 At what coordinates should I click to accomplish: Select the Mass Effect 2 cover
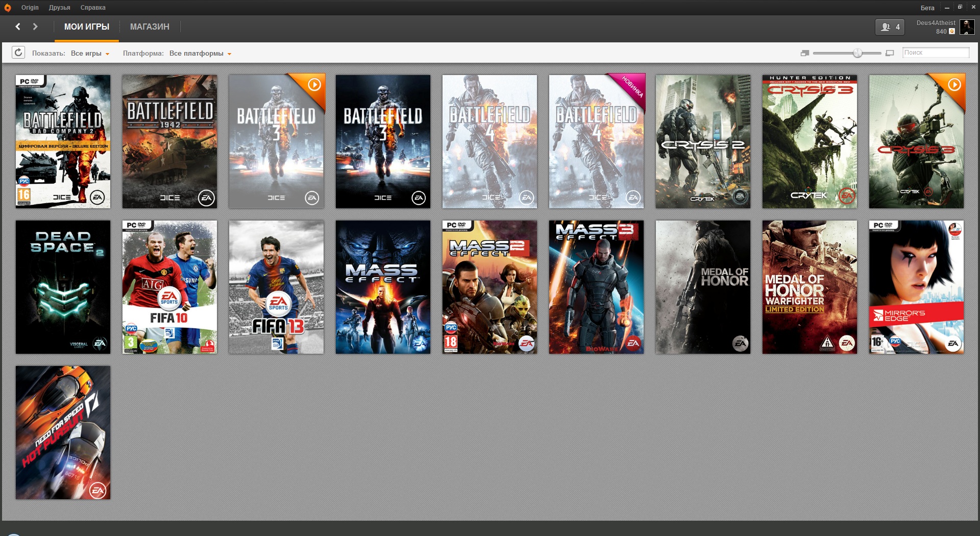click(489, 287)
